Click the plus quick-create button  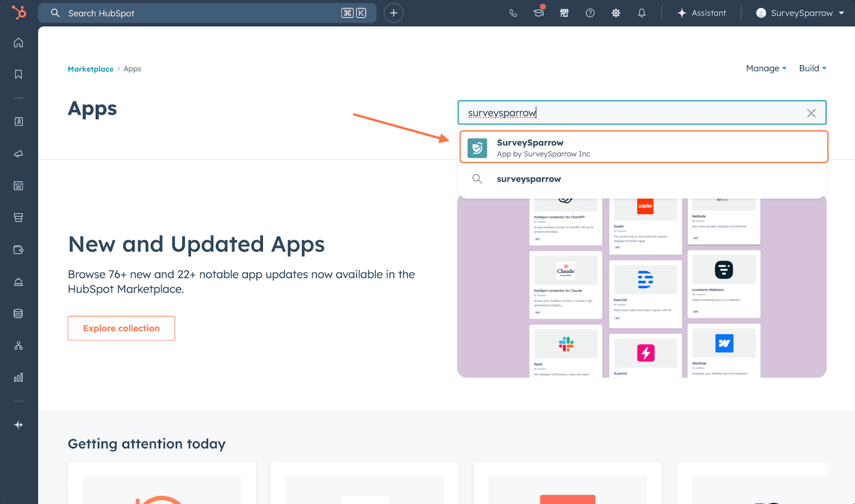tap(393, 13)
